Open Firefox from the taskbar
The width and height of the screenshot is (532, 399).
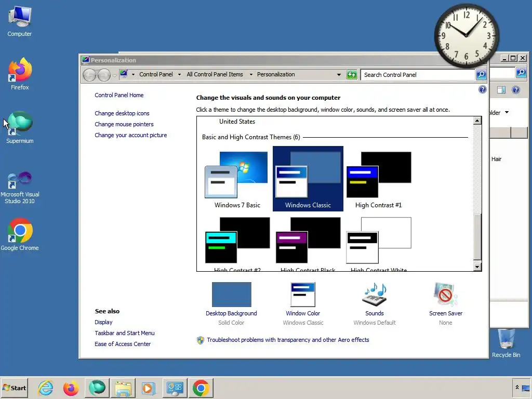71,388
